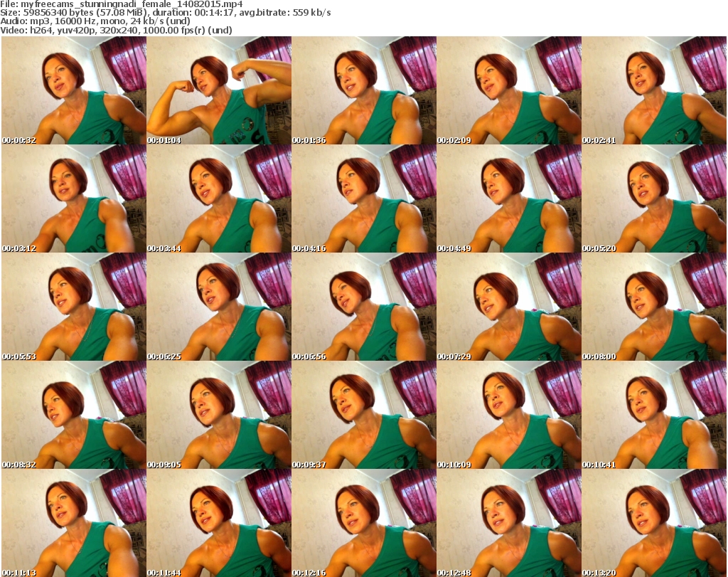Select the thumbnail timestamped 00:00:32

coord(74,90)
